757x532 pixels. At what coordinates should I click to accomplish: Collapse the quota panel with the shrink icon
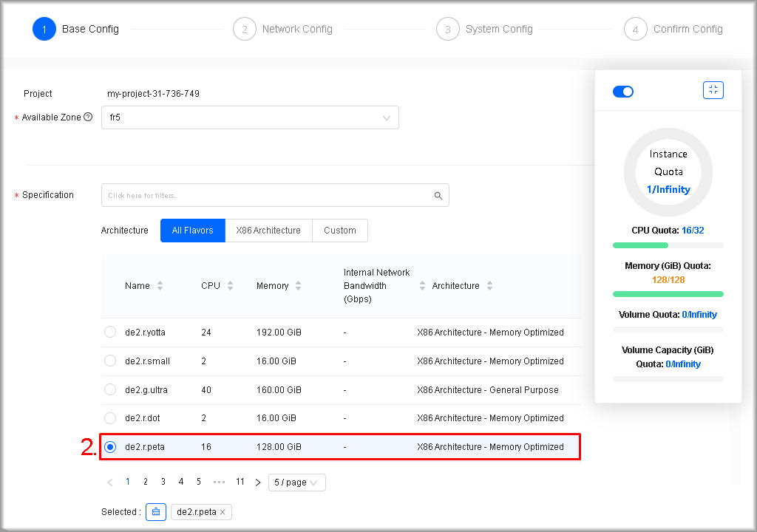pyautogui.click(x=713, y=90)
